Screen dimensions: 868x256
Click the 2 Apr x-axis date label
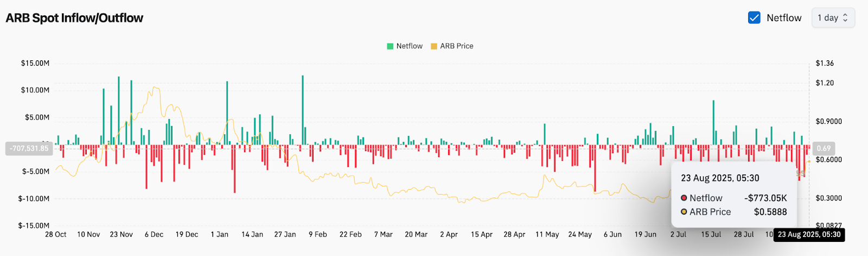click(x=449, y=234)
